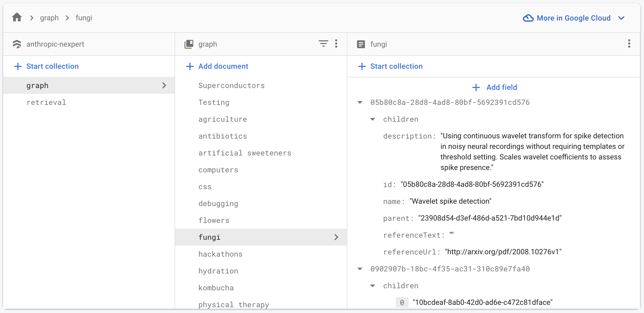Collapse the 0902907b-18bc map field

(x=360, y=269)
